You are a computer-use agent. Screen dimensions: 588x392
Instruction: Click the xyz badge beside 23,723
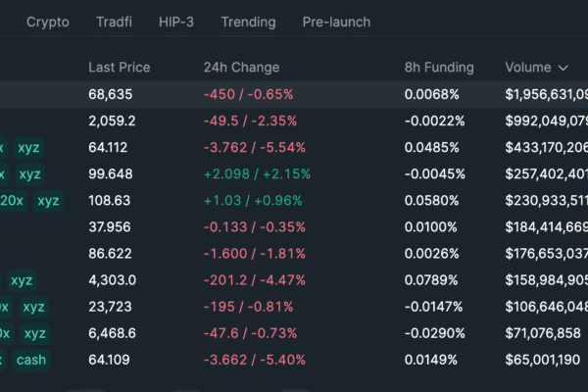coord(33,307)
